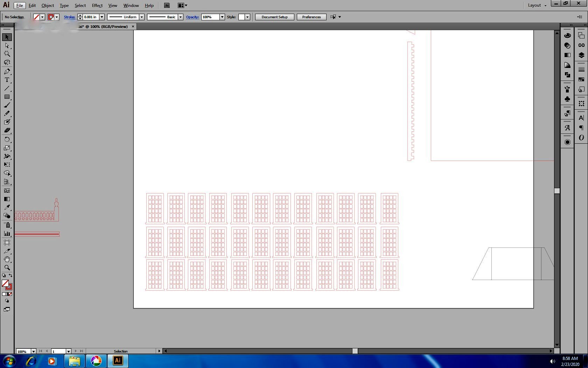Open the Object menu
This screenshot has width=588, height=368.
point(48,5)
